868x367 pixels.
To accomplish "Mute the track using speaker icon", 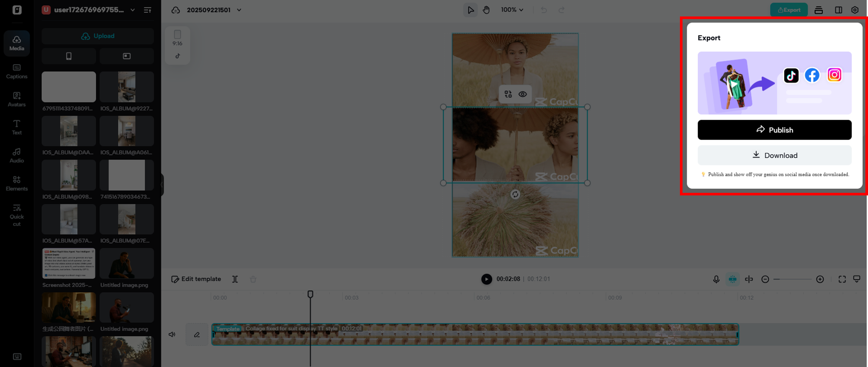I will [172, 335].
